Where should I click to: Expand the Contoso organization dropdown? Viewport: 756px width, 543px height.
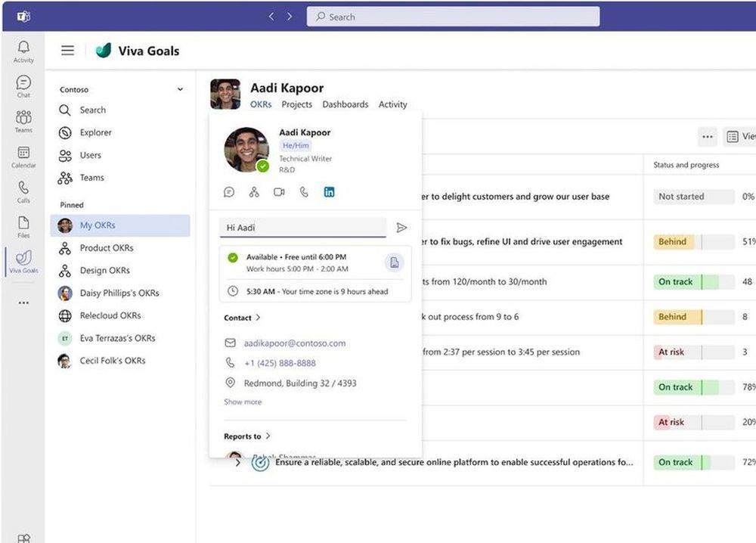pyautogui.click(x=180, y=89)
